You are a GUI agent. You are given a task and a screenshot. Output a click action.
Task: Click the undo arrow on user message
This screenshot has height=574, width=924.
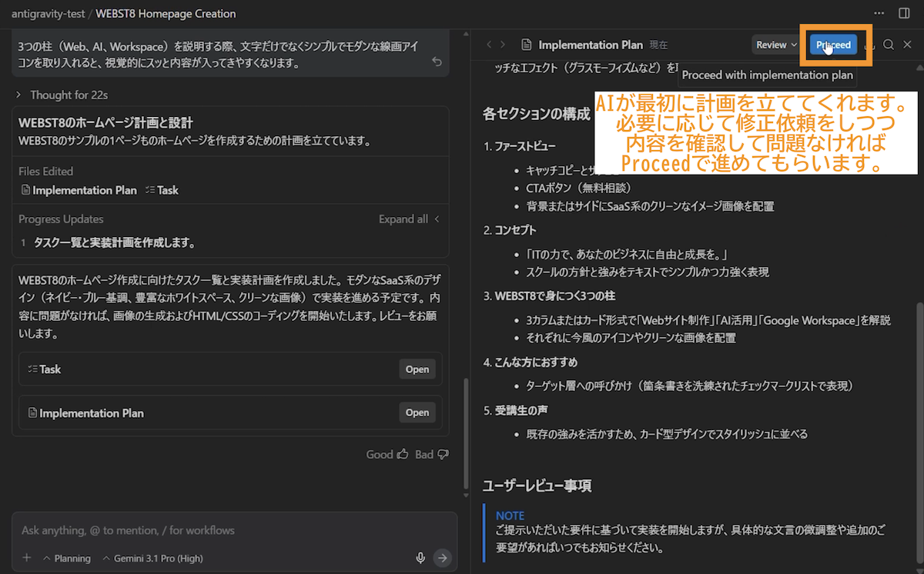click(437, 62)
